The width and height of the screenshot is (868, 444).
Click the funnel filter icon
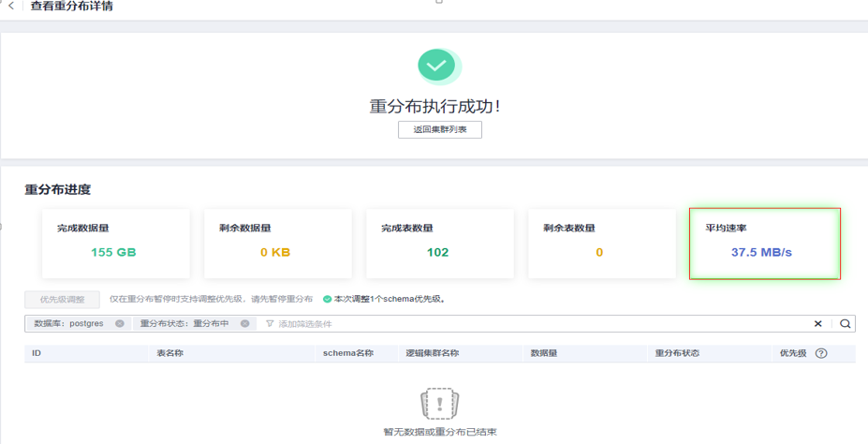270,324
